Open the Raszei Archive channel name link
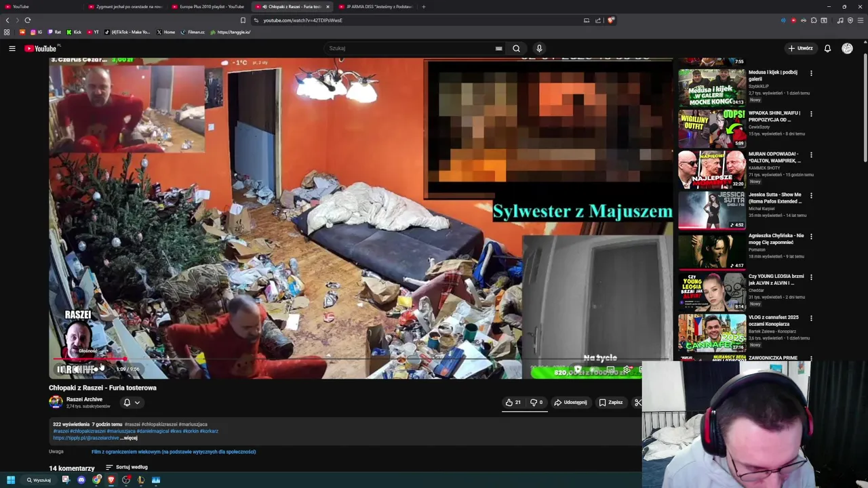The image size is (868, 488). pos(84,399)
